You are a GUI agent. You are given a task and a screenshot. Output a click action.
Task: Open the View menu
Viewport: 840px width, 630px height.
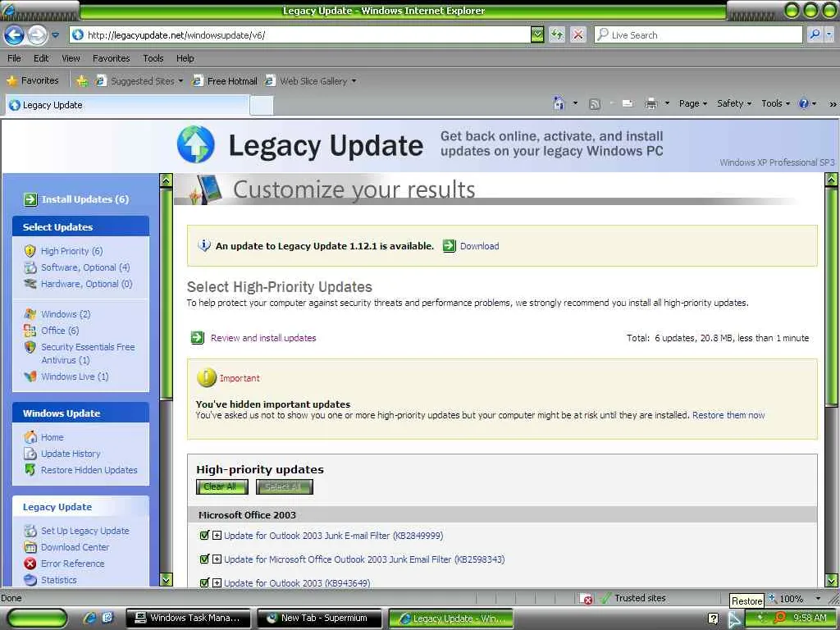(71, 58)
